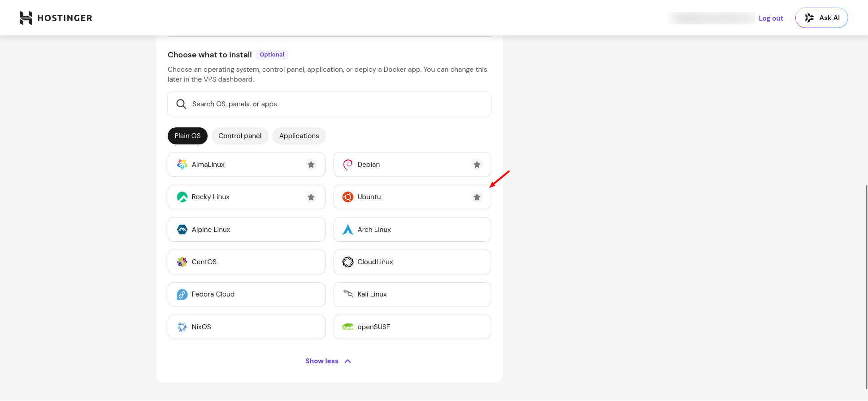The width and height of the screenshot is (868, 401).
Task: Click the CloudLinux logo icon
Action: click(x=348, y=262)
